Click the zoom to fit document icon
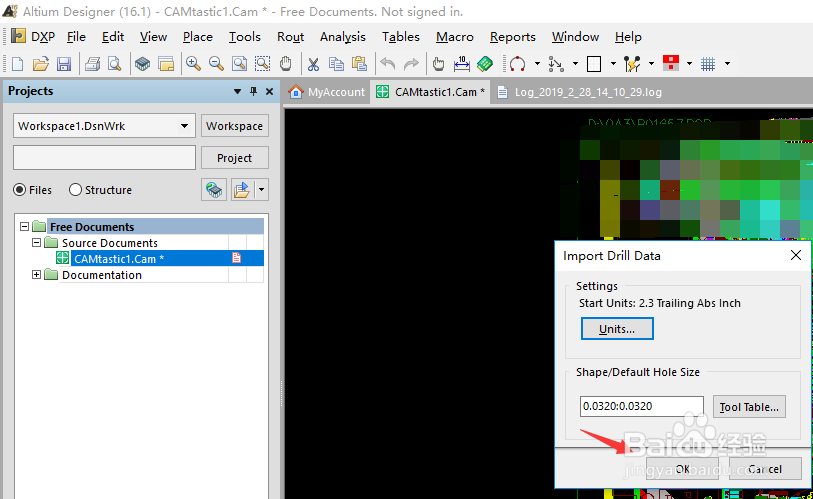 (239, 64)
